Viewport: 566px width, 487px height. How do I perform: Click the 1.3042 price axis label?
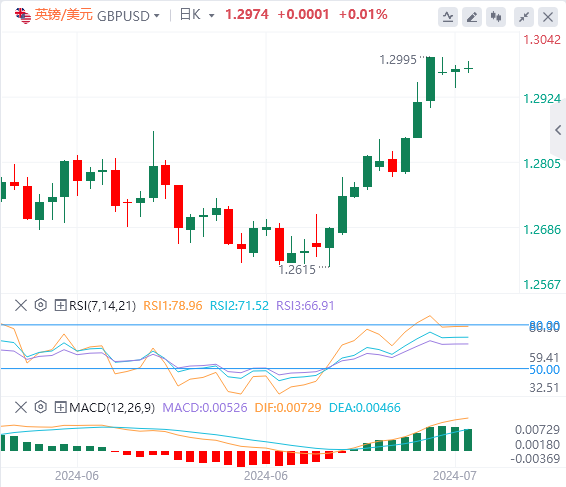pyautogui.click(x=542, y=40)
